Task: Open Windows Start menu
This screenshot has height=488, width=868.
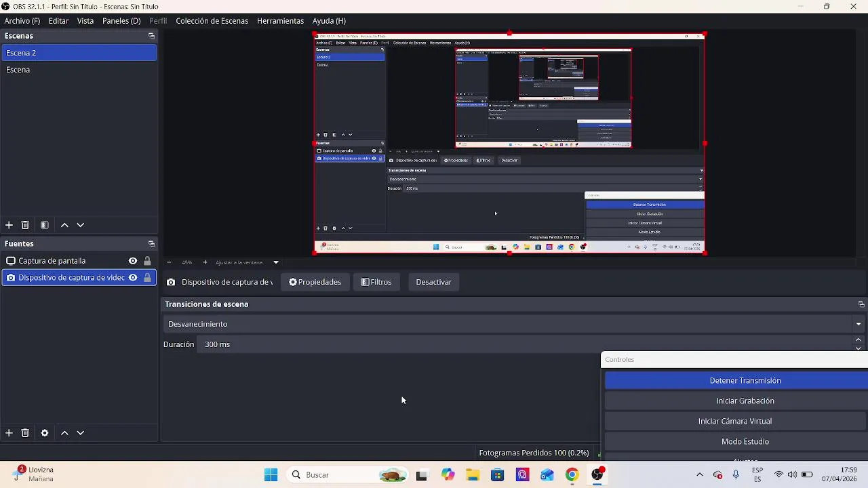Action: [x=271, y=475]
